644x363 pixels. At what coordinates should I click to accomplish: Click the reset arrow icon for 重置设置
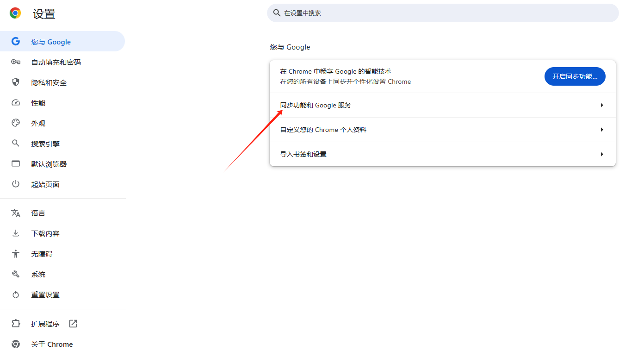coord(16,294)
